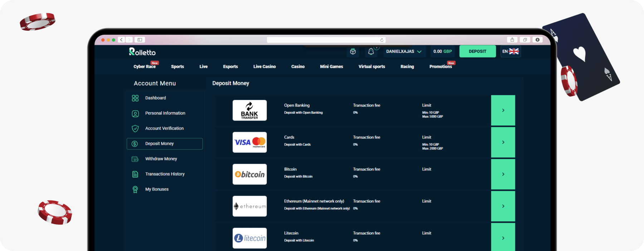Select the Bitcoin logo

[x=250, y=174]
